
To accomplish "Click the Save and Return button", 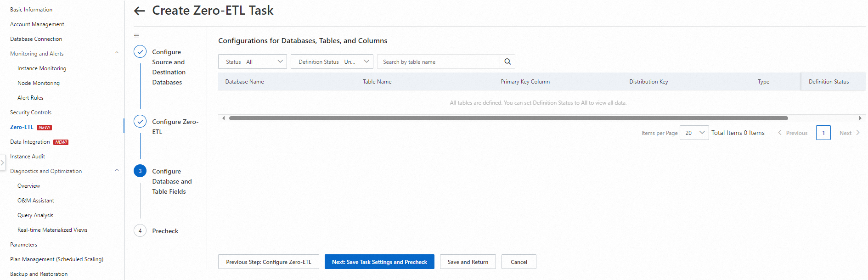I will click(x=468, y=262).
